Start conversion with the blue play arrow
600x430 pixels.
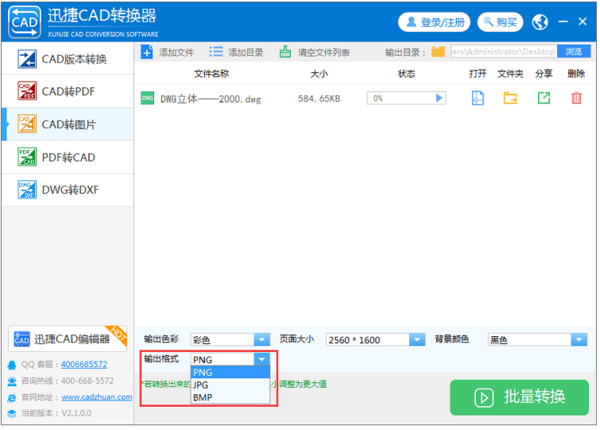click(439, 98)
